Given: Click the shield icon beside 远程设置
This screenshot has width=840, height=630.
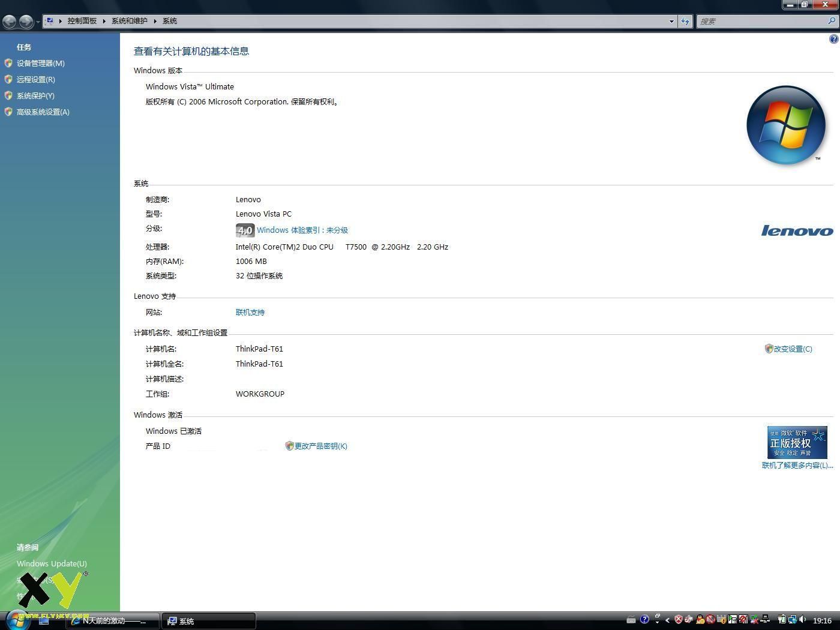Looking at the screenshot, I should 8,79.
